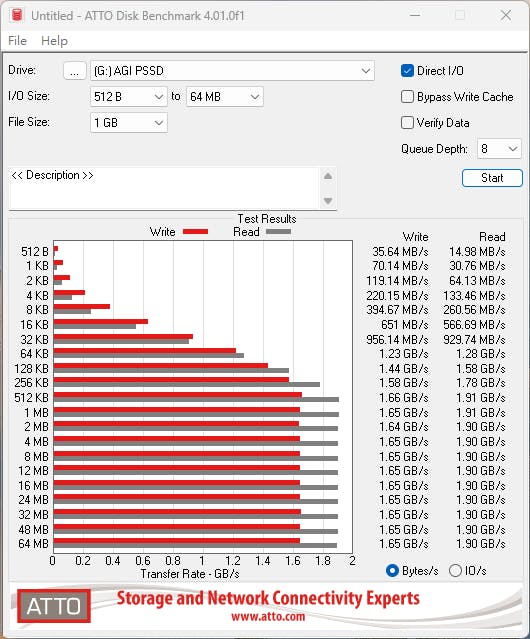
Task: Click the 14.98 MB/s read value
Action: coord(477,252)
